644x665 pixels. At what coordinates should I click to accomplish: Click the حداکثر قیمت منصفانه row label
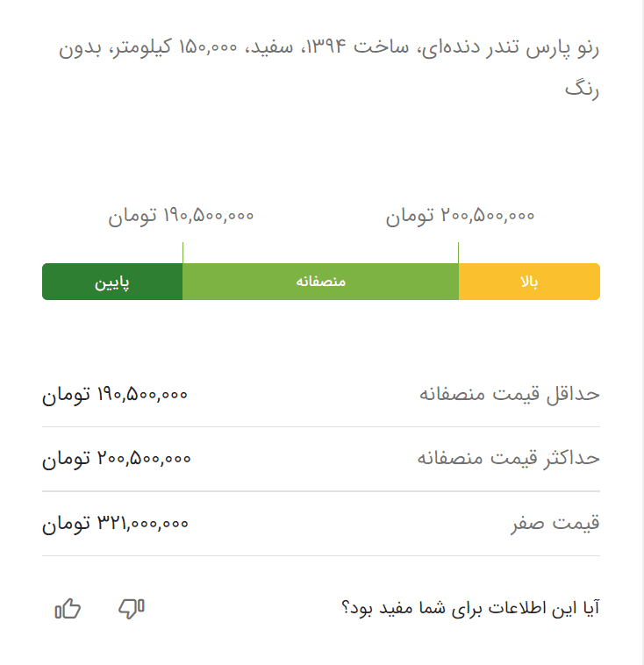[x=508, y=458]
